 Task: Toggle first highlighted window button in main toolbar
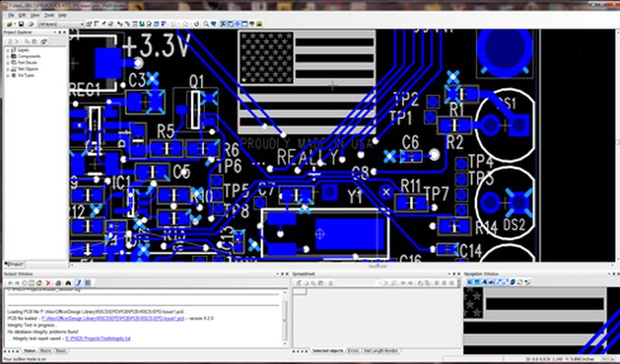point(223,24)
